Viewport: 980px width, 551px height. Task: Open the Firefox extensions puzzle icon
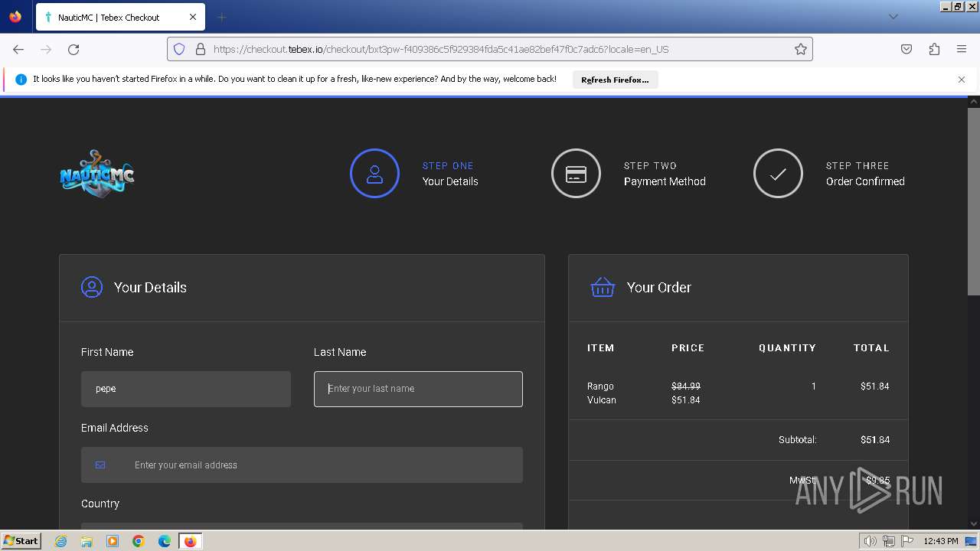[934, 49]
